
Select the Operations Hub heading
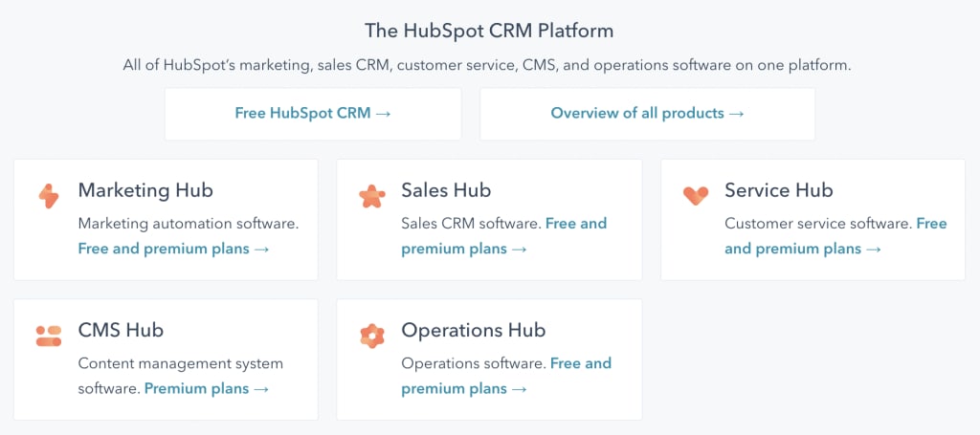pyautogui.click(x=473, y=330)
